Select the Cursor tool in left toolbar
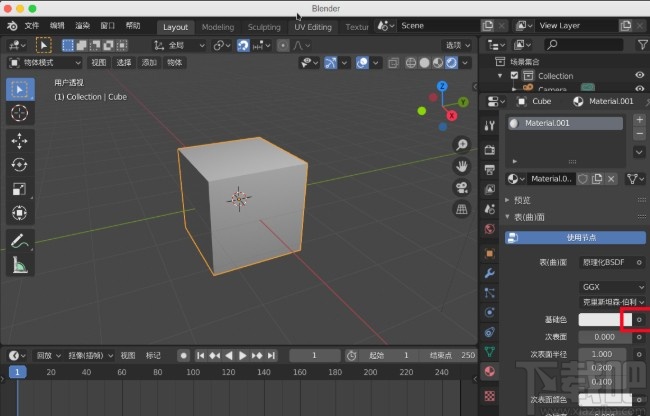 point(19,113)
